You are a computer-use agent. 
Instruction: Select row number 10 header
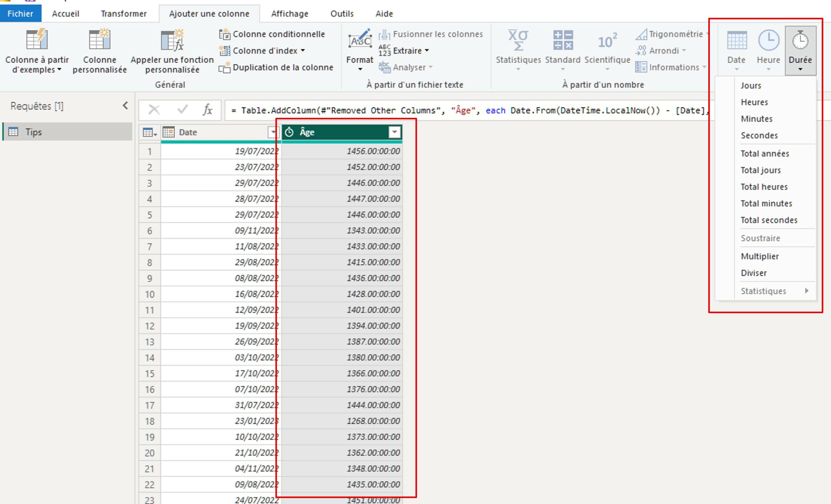[150, 294]
